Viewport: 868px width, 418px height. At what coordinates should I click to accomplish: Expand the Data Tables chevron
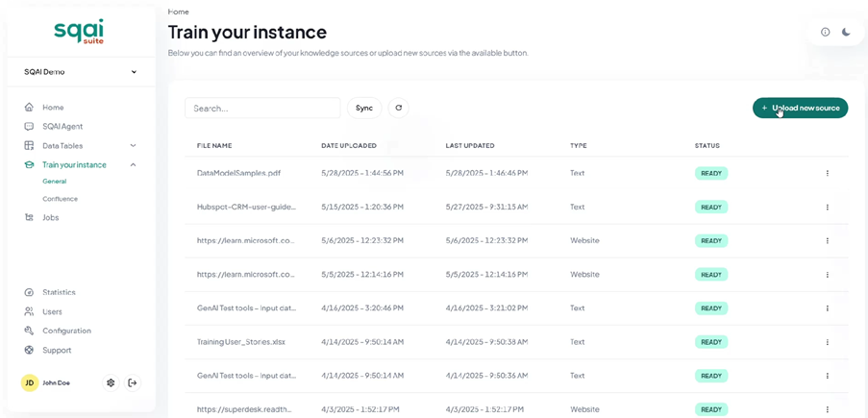[x=133, y=146]
